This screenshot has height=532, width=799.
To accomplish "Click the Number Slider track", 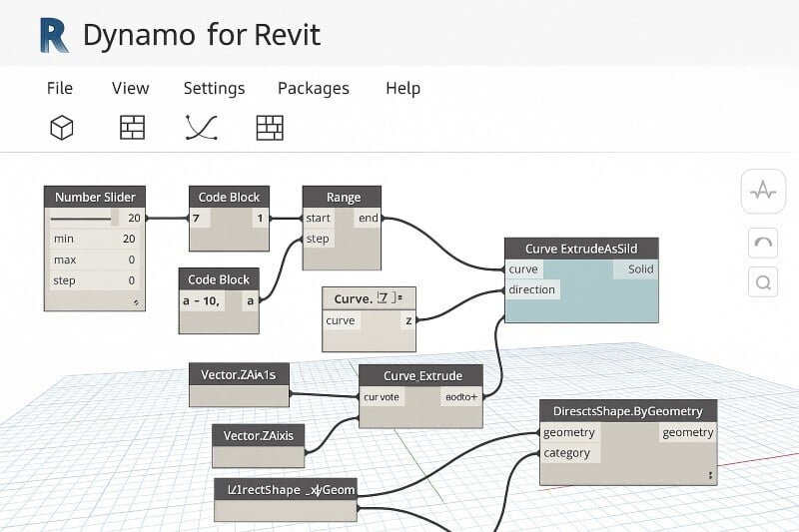I will [x=81, y=219].
